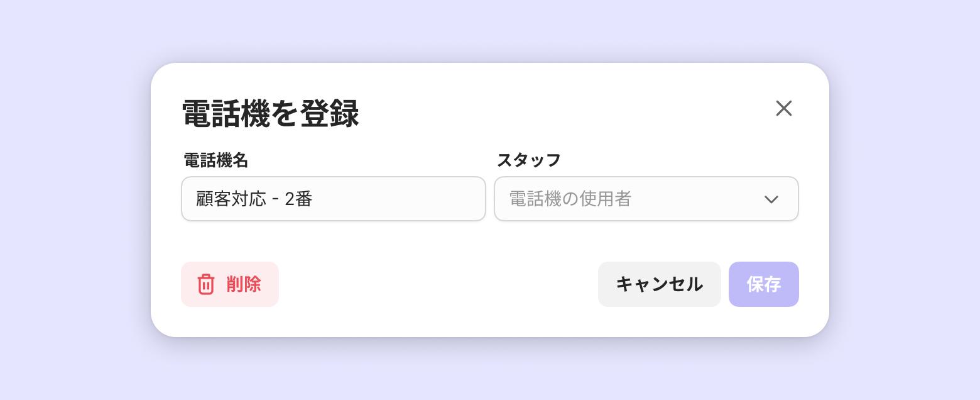The image size is (980, 400).
Task: Click the 顧客対応 - 2番 text
Action: (254, 199)
